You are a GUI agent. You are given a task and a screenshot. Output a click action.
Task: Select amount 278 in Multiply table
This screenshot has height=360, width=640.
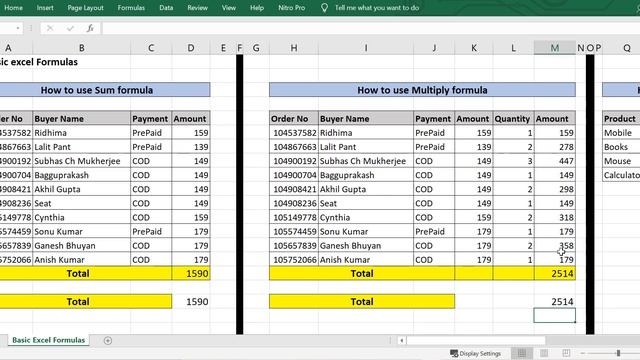(555, 147)
